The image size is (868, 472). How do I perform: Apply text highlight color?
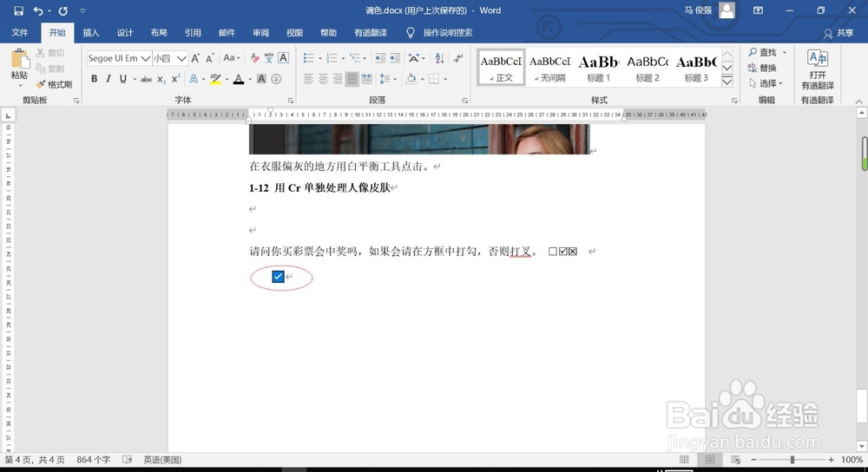pos(215,79)
